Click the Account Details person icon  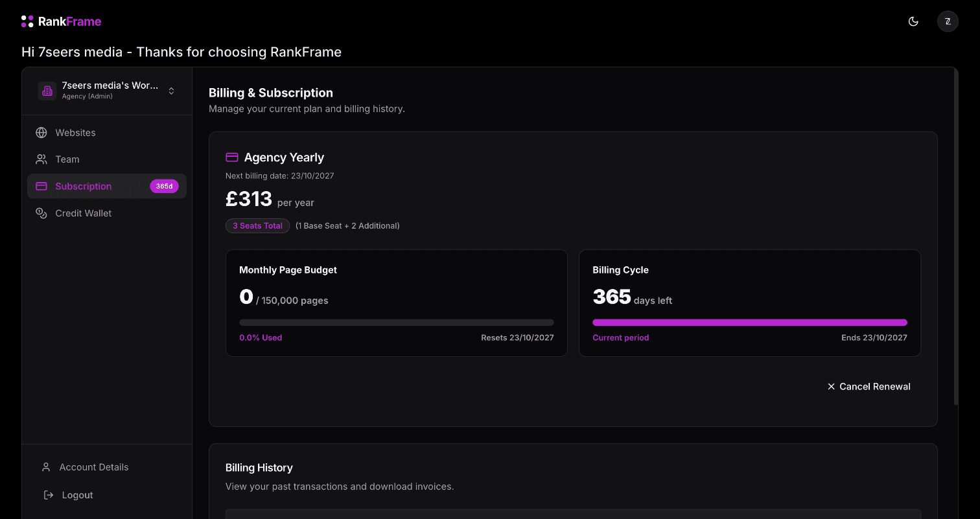tap(46, 467)
